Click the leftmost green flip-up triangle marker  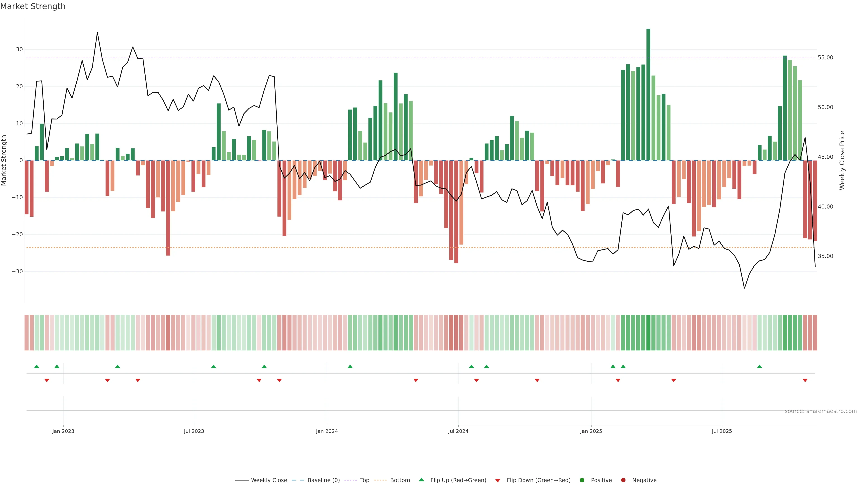click(37, 366)
